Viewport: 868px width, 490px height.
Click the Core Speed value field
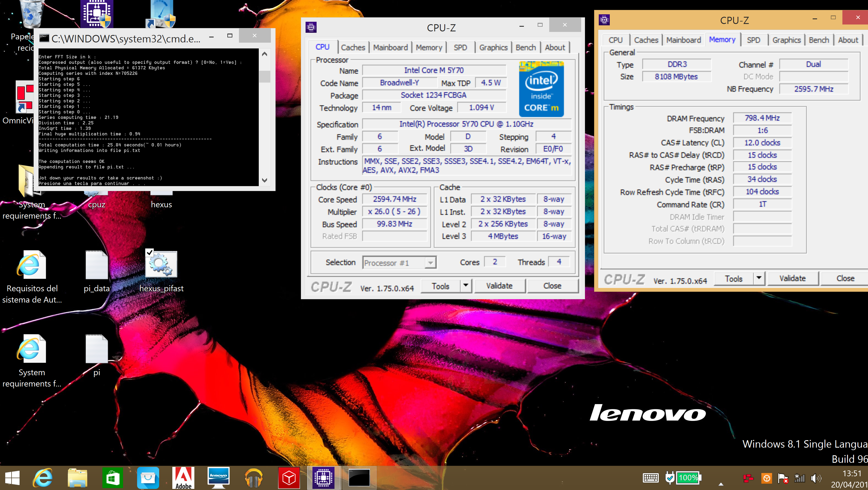pos(394,199)
